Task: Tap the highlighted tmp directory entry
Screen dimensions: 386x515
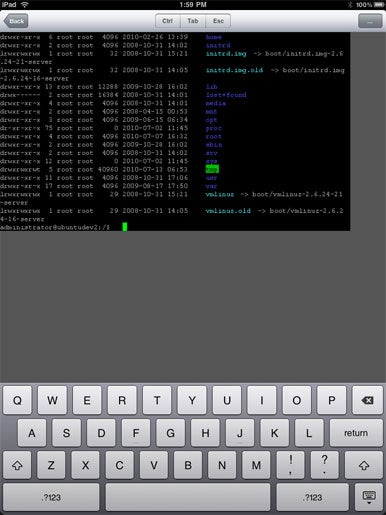Action: [212, 169]
